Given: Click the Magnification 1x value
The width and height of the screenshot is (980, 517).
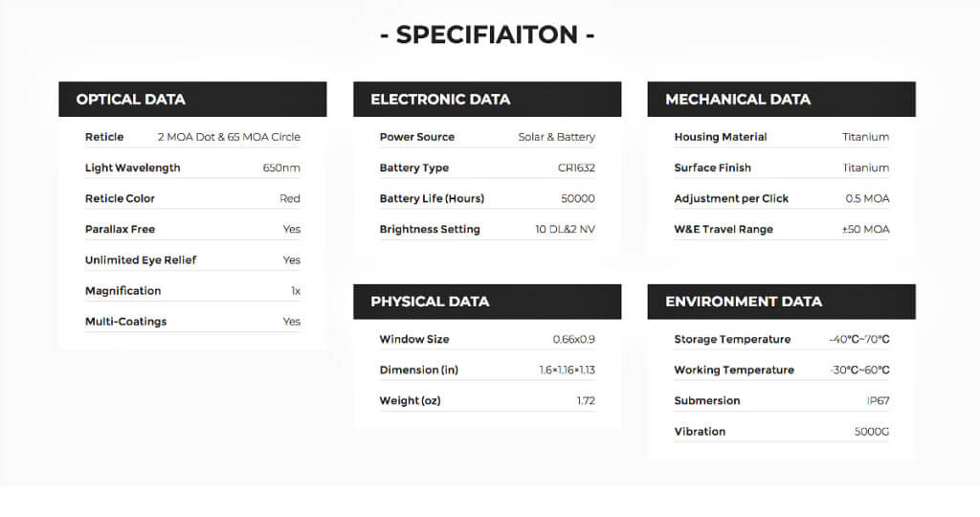Looking at the screenshot, I should (x=296, y=290).
